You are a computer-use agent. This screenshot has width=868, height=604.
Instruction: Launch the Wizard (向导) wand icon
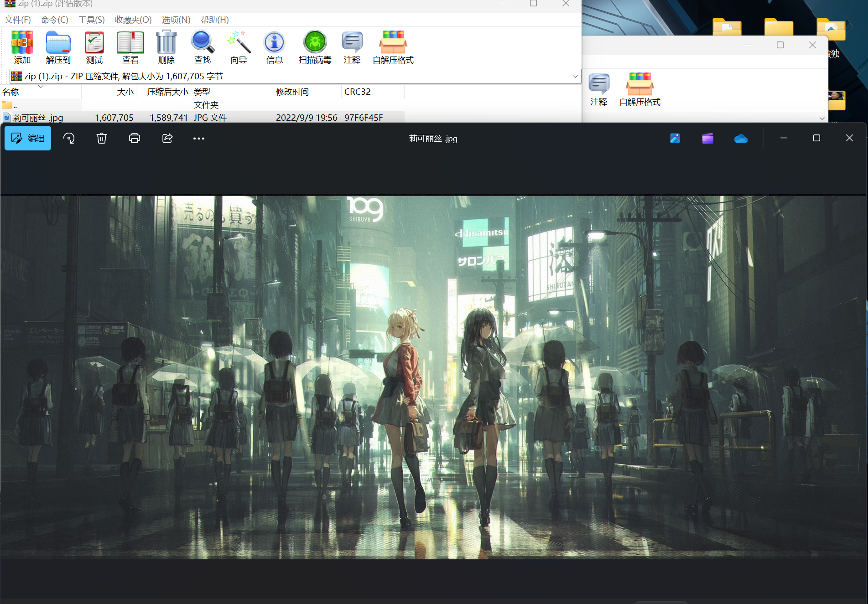point(239,47)
